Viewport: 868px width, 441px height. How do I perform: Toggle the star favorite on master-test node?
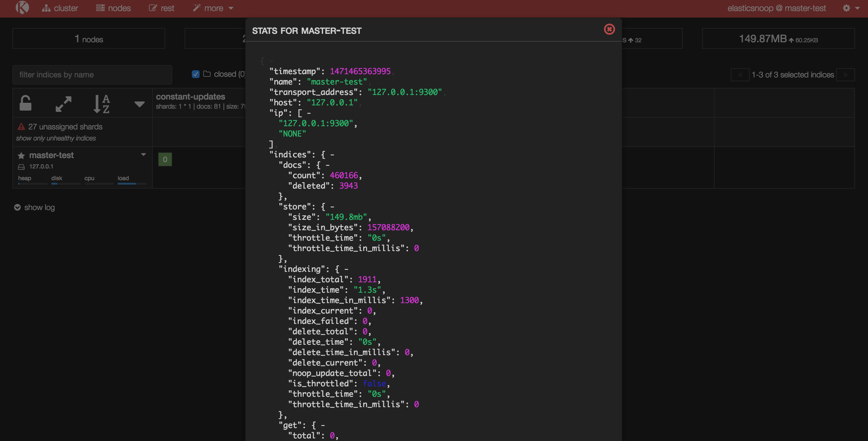tap(21, 155)
